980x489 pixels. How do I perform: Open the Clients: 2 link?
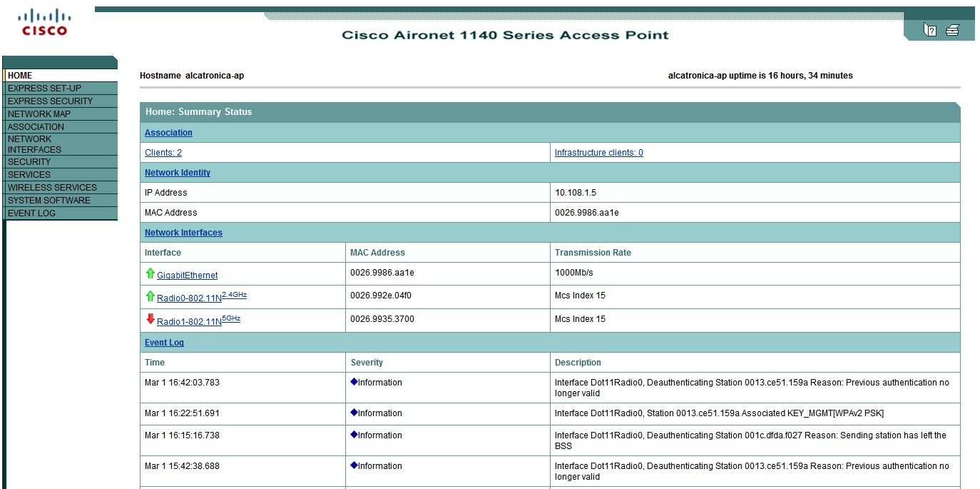click(x=163, y=153)
